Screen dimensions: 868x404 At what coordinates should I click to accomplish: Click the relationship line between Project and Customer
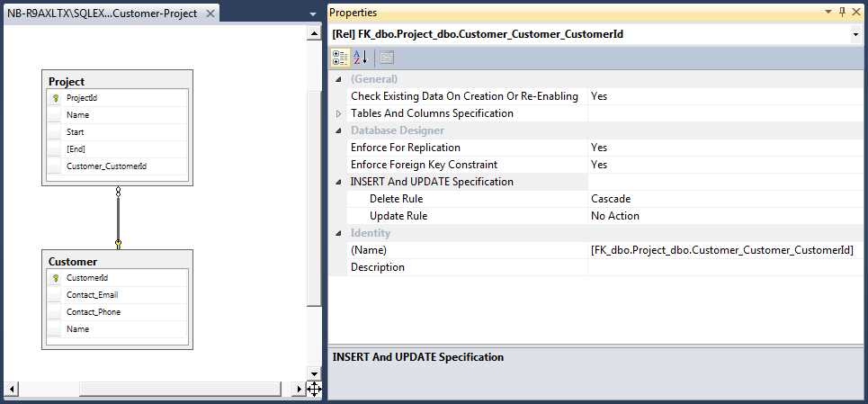(x=118, y=218)
